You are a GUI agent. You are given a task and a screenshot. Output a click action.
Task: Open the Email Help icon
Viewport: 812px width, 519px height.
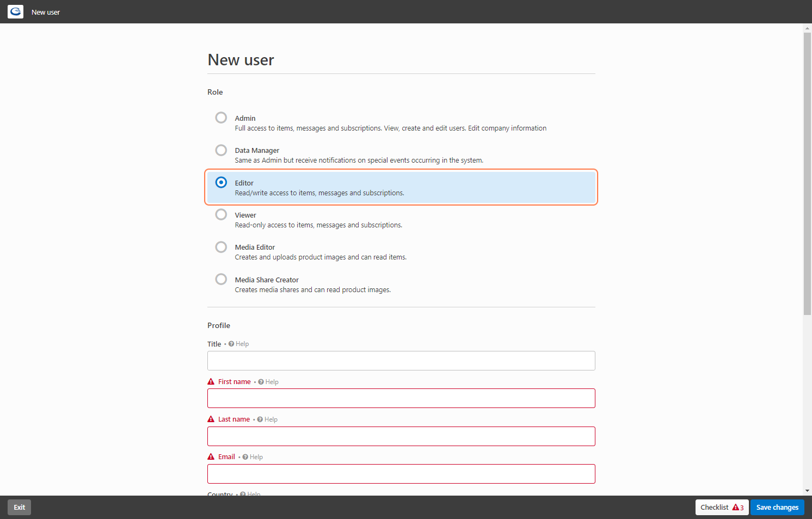[245, 457]
